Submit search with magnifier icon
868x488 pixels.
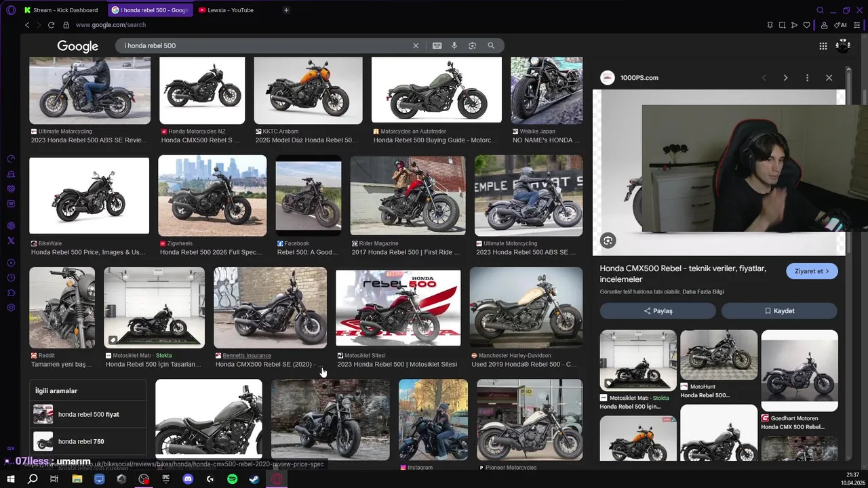coord(491,45)
